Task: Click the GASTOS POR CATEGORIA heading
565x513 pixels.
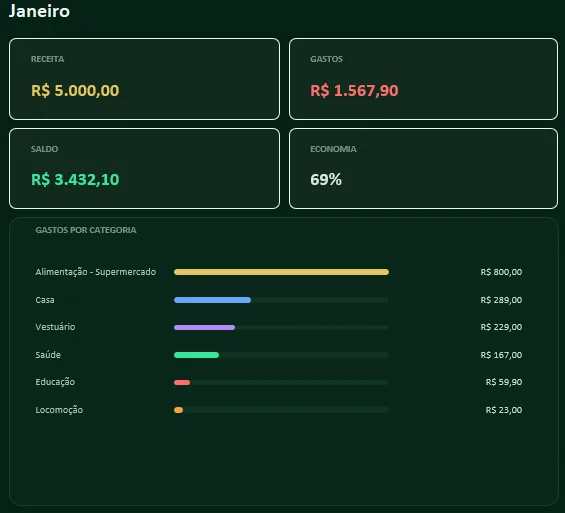Action: [86, 230]
